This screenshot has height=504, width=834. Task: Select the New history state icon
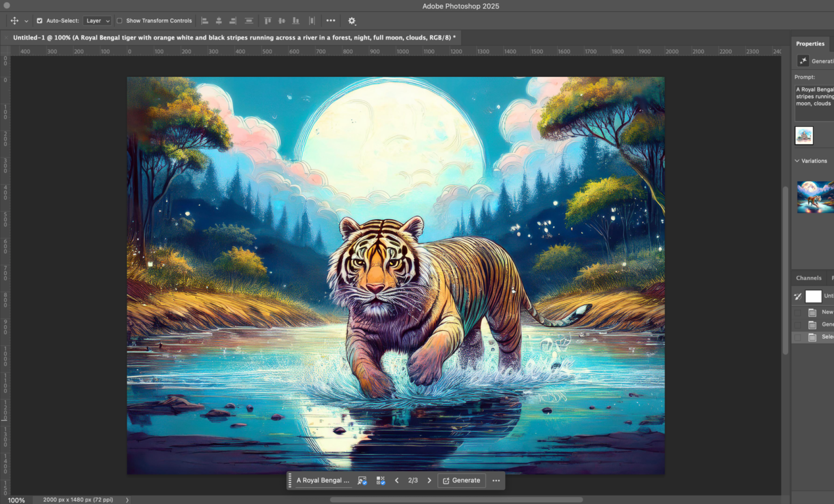click(812, 312)
